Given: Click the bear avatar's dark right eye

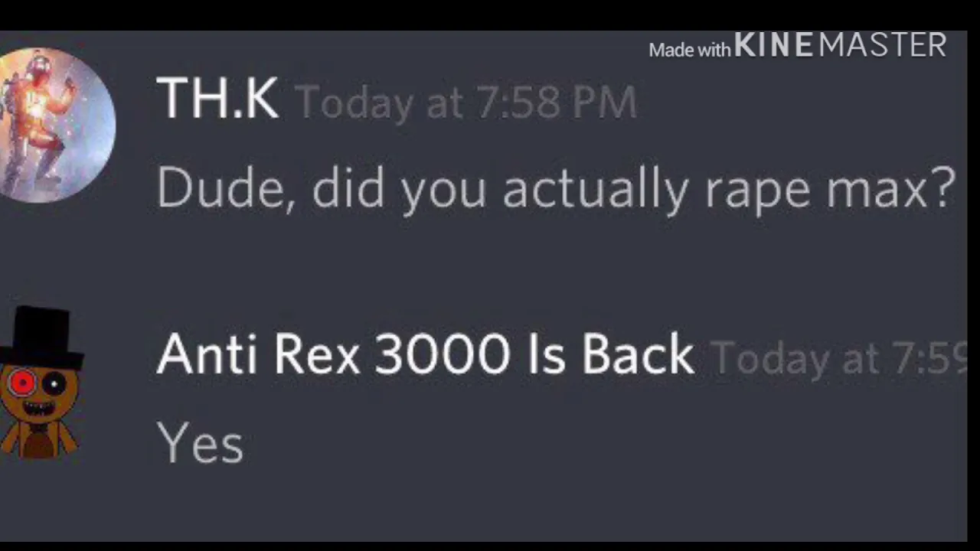Looking at the screenshot, I should [x=54, y=383].
